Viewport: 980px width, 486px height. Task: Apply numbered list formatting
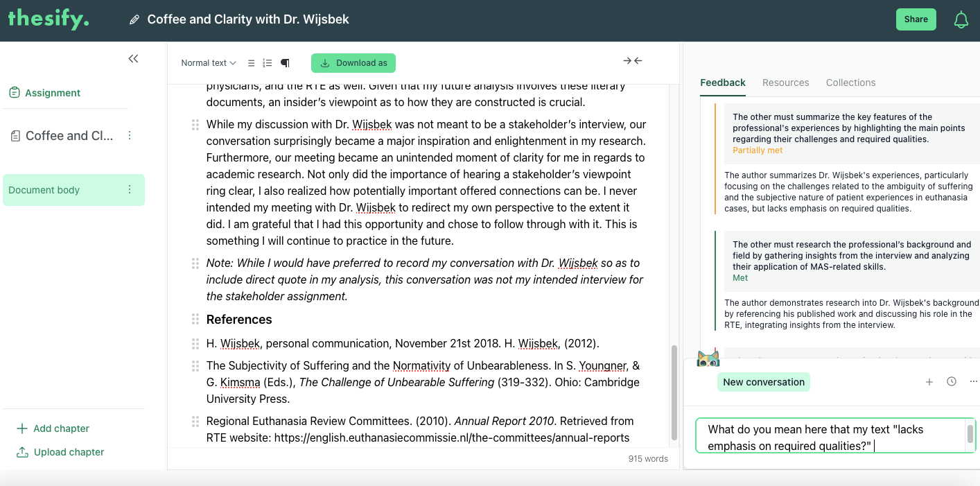[x=268, y=63]
